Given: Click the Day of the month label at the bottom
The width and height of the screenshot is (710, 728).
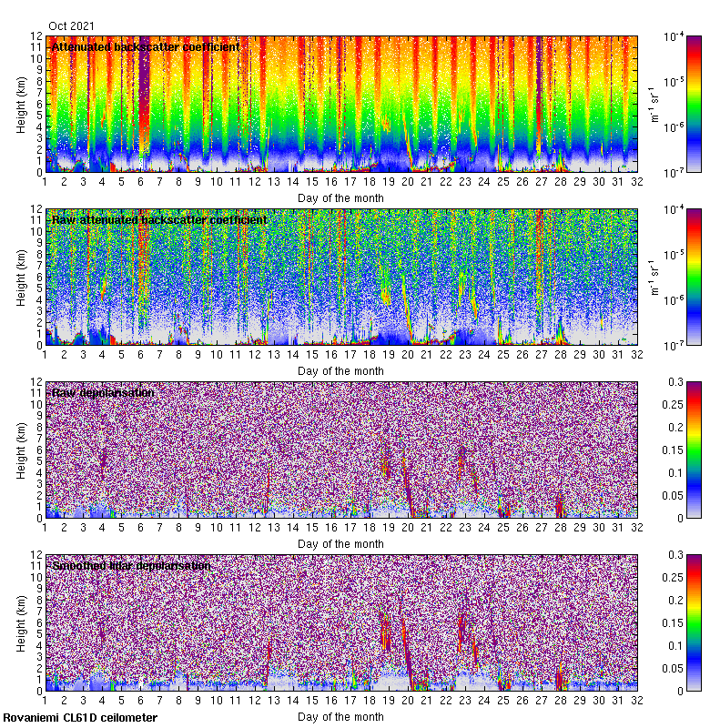Looking at the screenshot, I should [x=340, y=716].
